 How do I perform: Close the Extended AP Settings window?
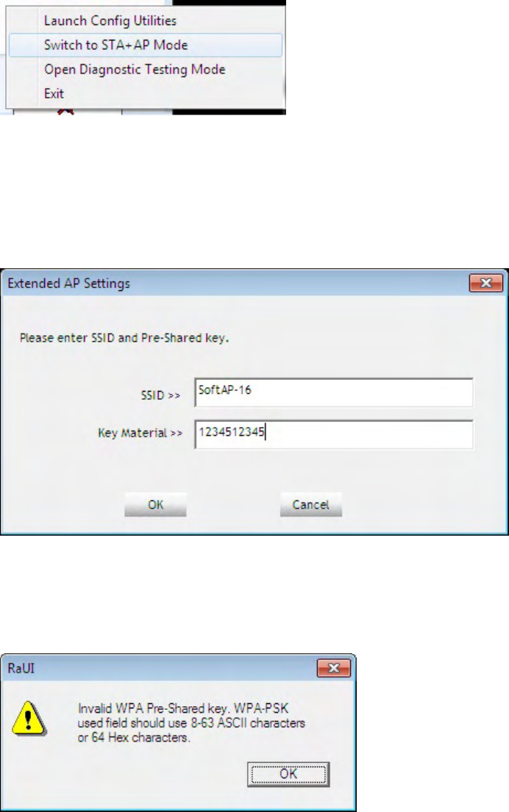coord(486,283)
